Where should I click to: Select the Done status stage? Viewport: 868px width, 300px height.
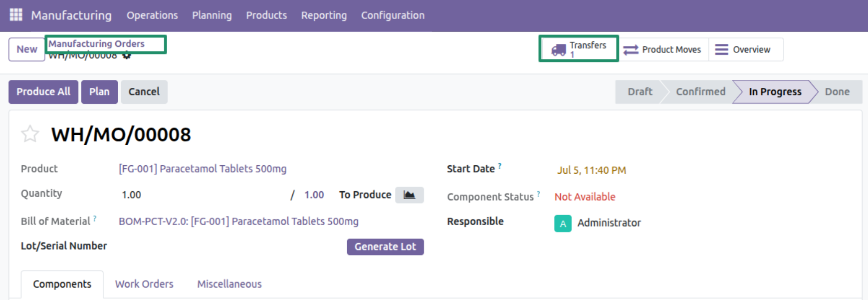pyautogui.click(x=837, y=92)
